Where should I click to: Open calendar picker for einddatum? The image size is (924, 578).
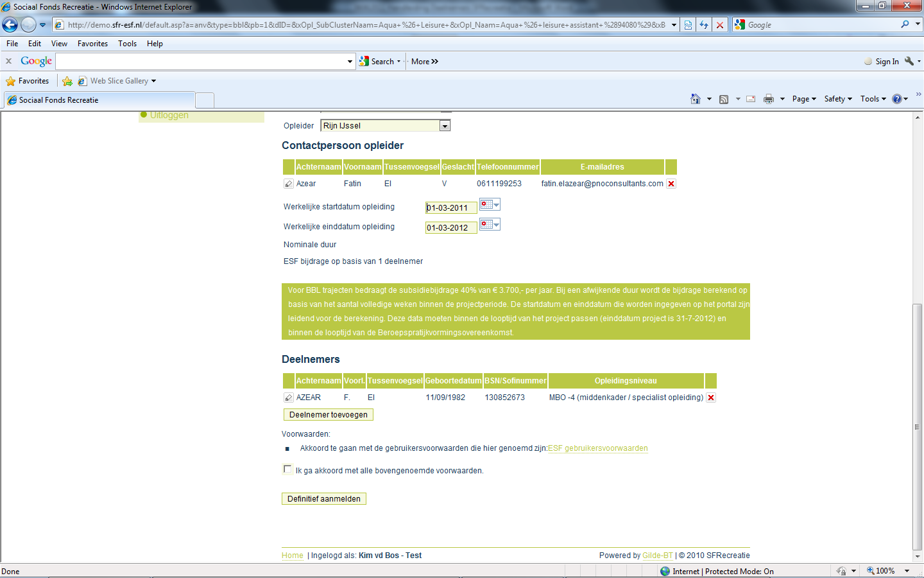[490, 225]
